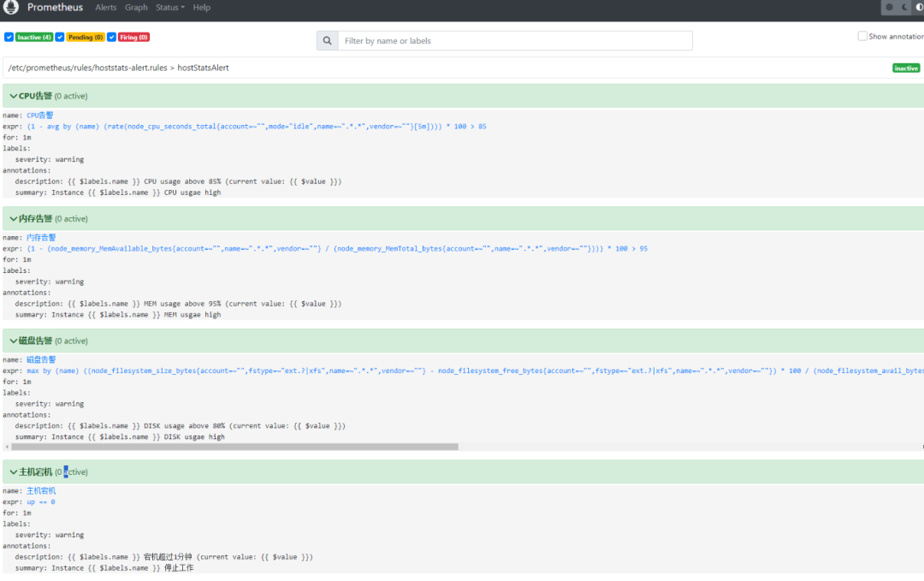Screen dimensions: 924x581
Task: Open the CPU告警 rule name link
Action: point(39,114)
